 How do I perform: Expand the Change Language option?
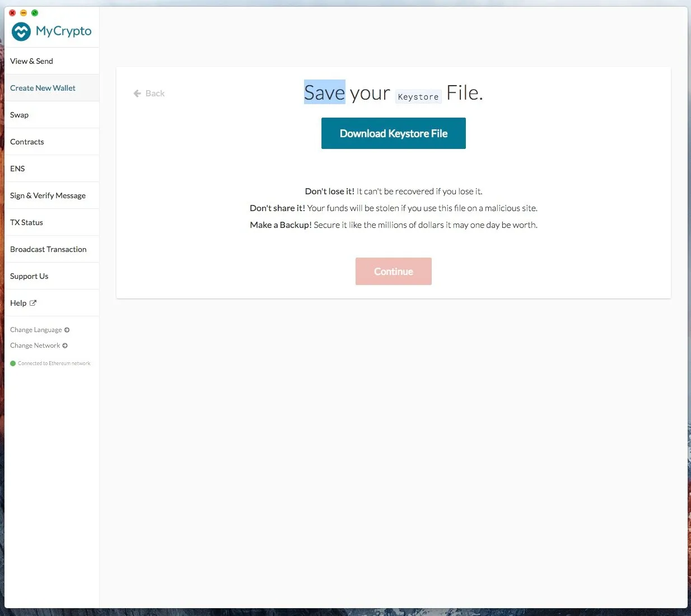point(39,330)
